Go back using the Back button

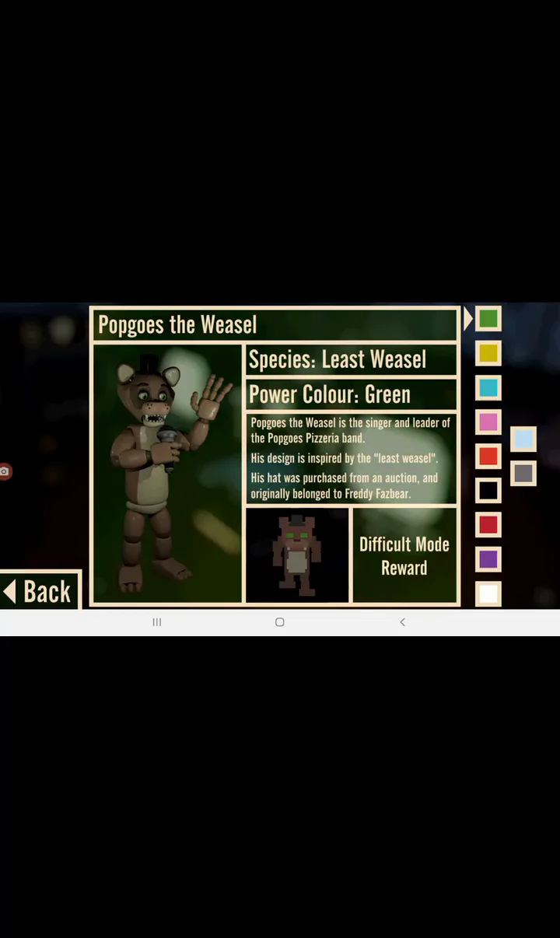click(40, 591)
